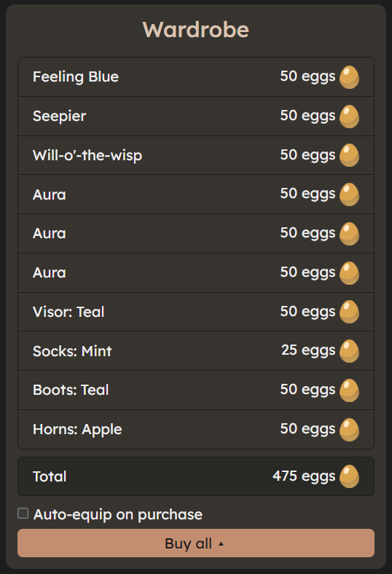This screenshot has width=392, height=574.
Task: Pick the Boots: Teal item
Action: point(196,390)
